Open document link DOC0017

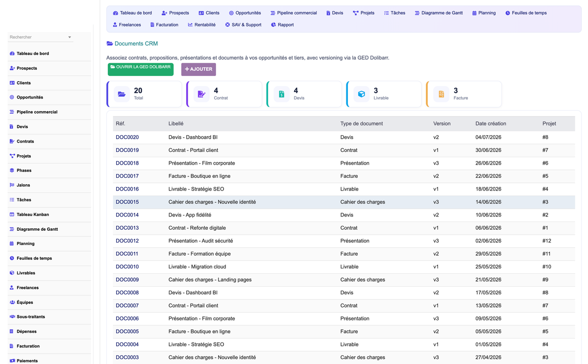click(x=127, y=176)
